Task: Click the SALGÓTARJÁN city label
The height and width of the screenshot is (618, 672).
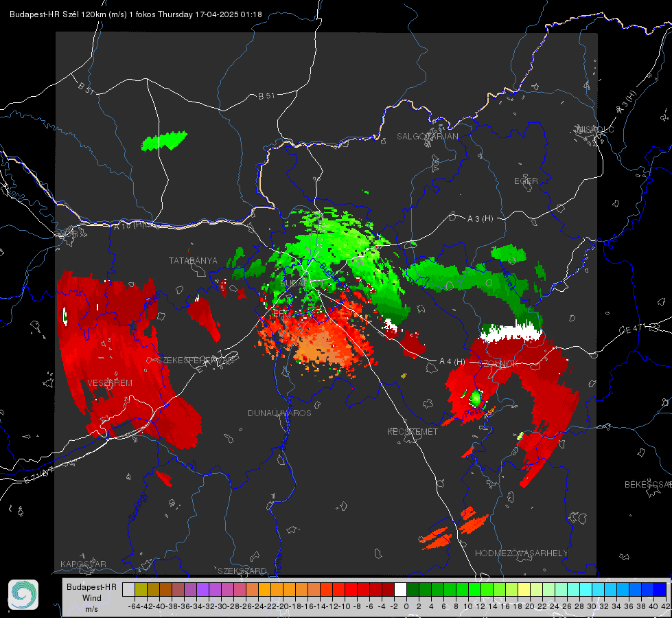Action: [427, 137]
